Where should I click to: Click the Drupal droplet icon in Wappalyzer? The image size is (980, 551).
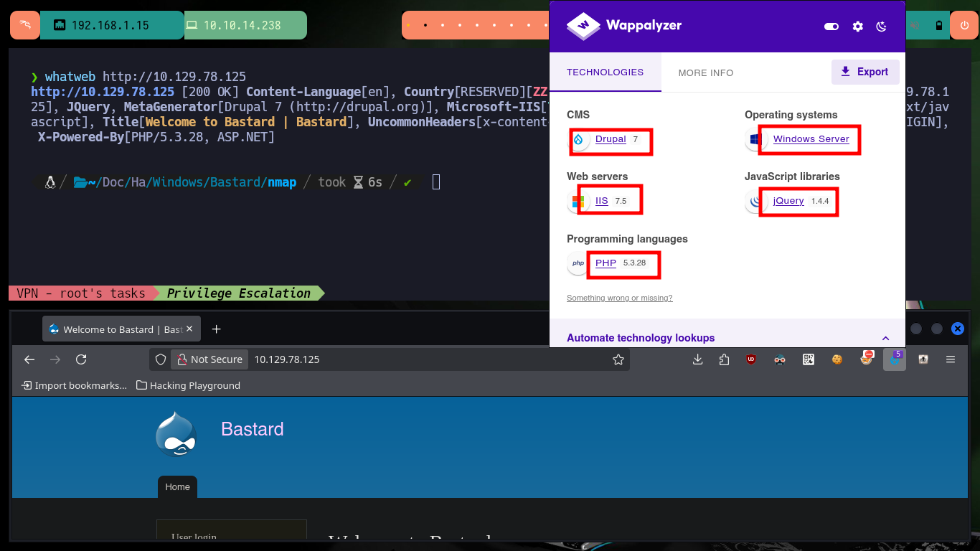coord(578,140)
